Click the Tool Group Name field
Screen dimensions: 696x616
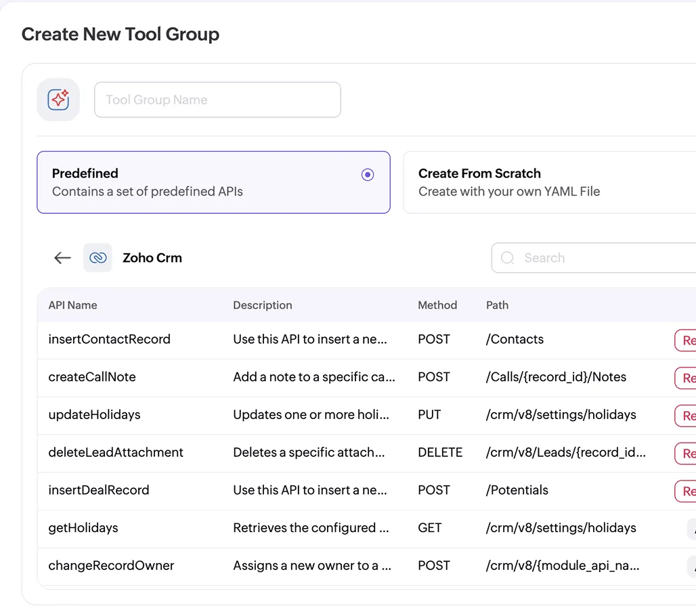217,100
